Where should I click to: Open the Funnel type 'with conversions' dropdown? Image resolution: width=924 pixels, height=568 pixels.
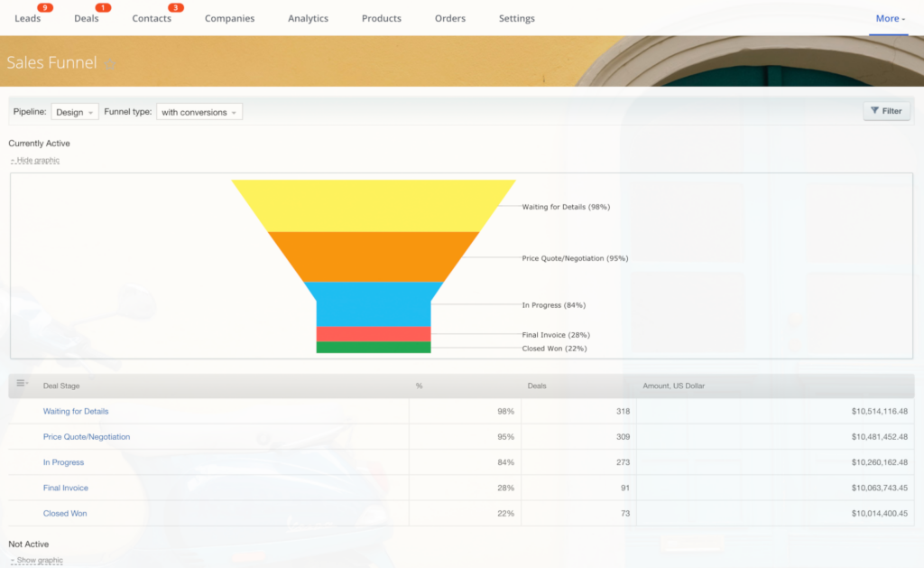coord(199,112)
